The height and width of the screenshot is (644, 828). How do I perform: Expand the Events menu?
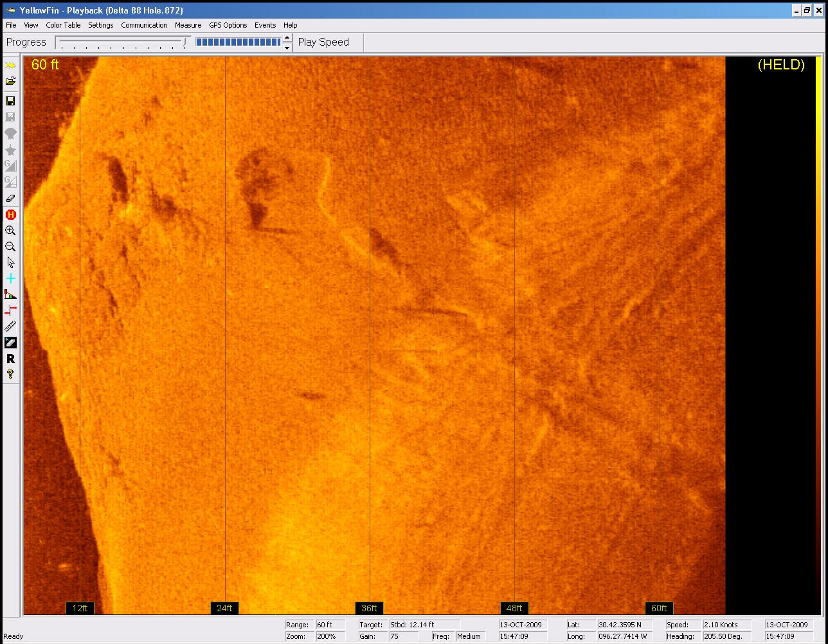click(265, 25)
